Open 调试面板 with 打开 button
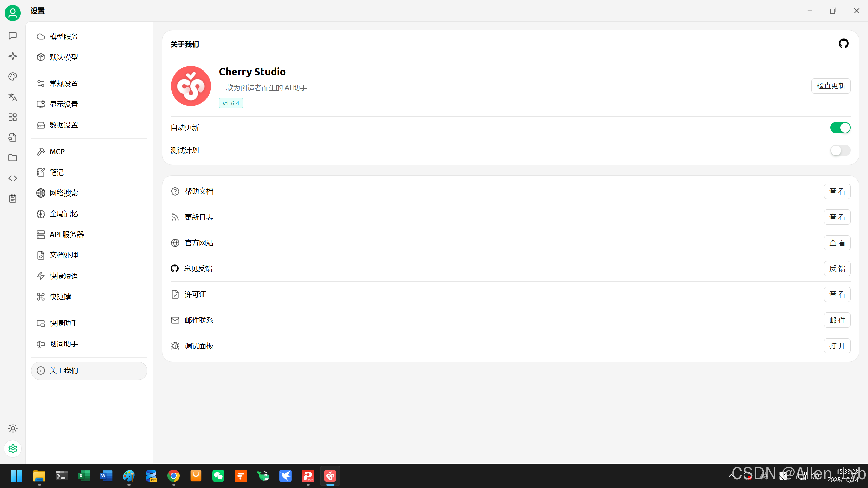The image size is (868, 488). point(837,346)
